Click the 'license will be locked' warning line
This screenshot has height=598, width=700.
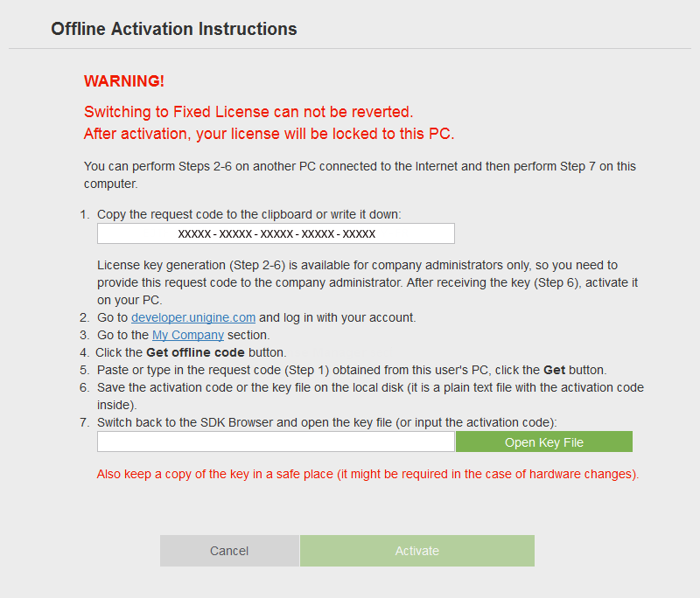pos(269,134)
